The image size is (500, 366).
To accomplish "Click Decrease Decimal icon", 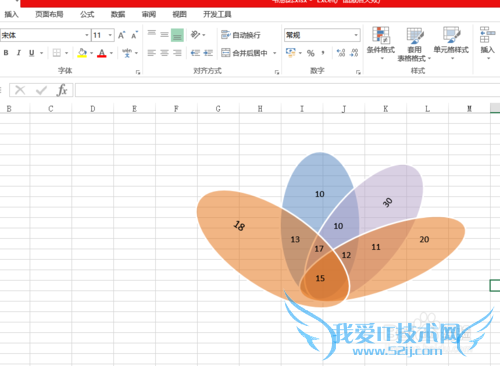I will click(x=354, y=53).
